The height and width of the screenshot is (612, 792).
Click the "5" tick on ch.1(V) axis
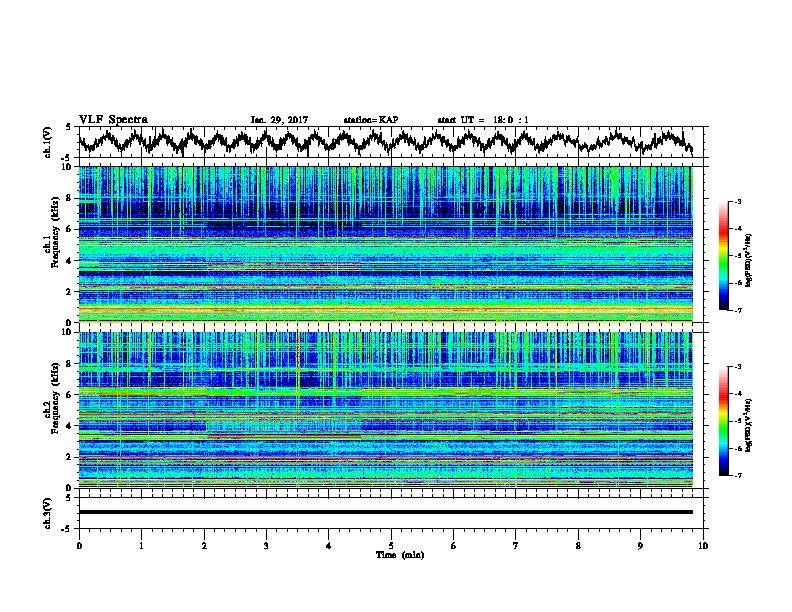[x=69, y=127]
